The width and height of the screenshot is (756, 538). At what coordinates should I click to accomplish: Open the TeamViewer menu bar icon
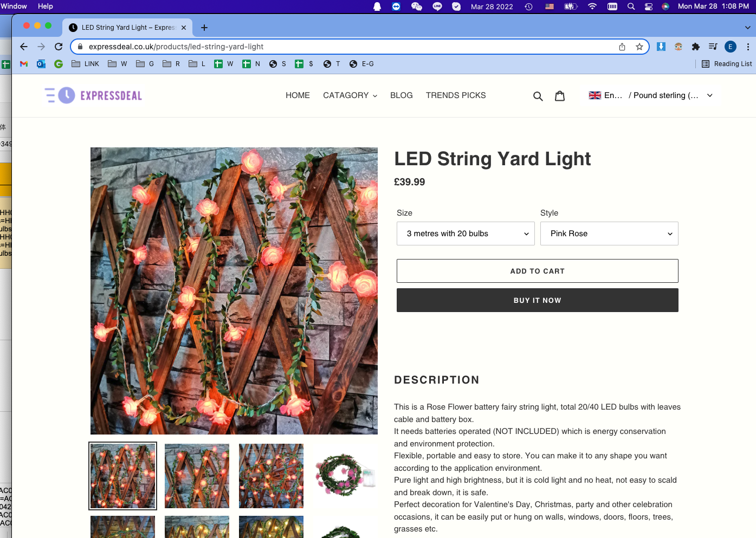coord(396,7)
